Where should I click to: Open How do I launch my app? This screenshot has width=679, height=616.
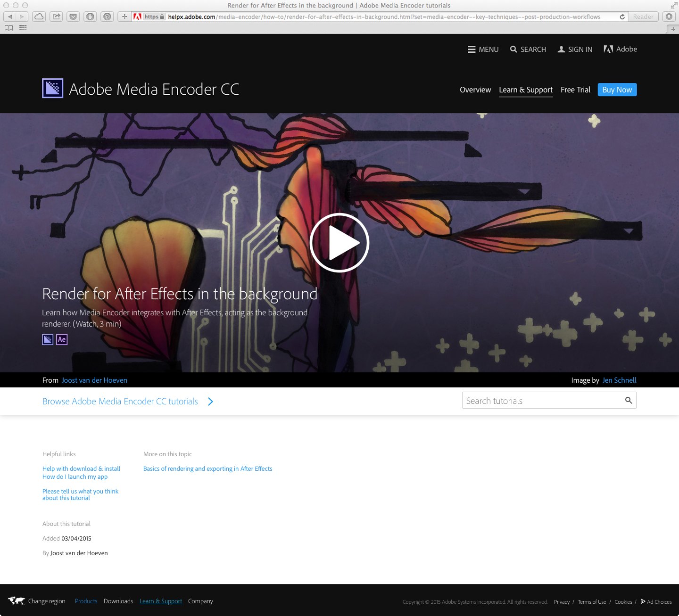click(x=75, y=477)
